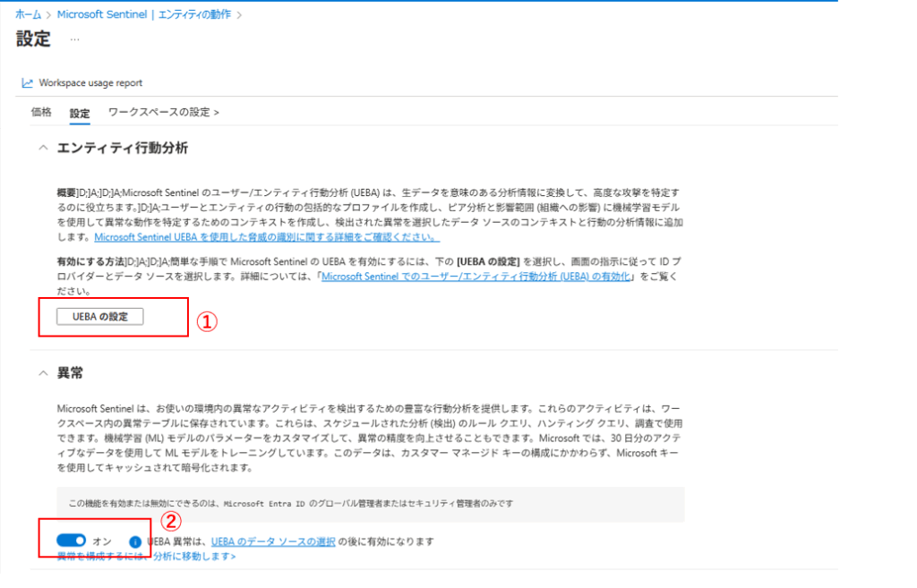Viewport: 917px width, 588px height.
Task: Click the UEBA の設定 button
Action: (99, 316)
